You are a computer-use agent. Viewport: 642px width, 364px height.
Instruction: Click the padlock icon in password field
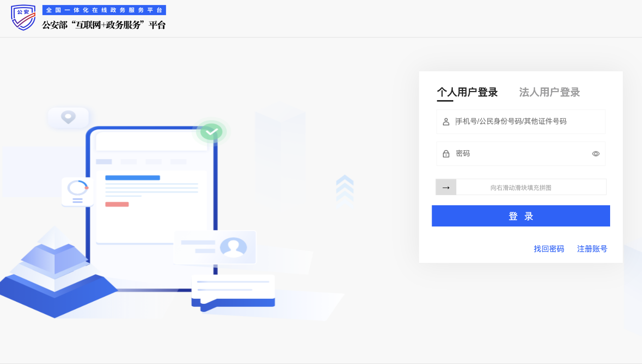coord(445,153)
